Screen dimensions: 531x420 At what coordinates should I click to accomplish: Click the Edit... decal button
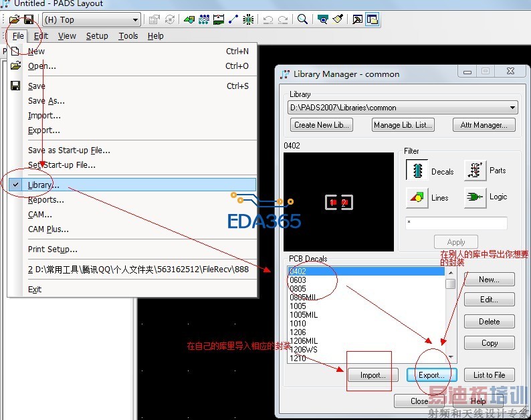pyautogui.click(x=490, y=300)
